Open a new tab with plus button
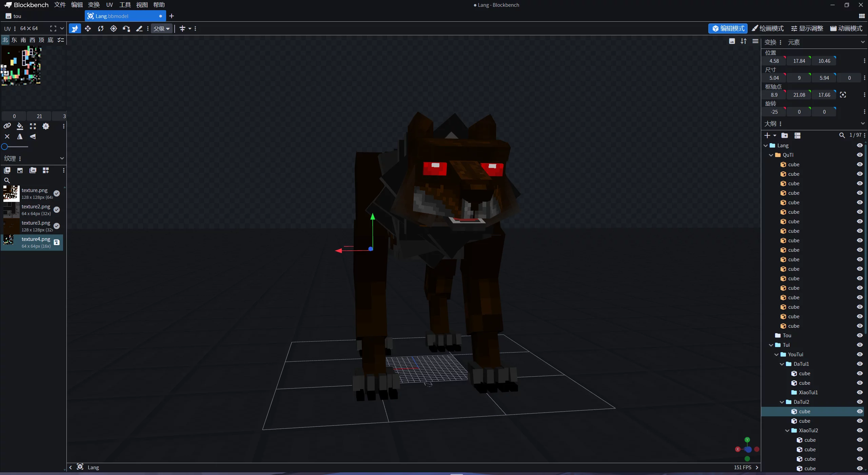The width and height of the screenshot is (868, 475). click(x=172, y=16)
